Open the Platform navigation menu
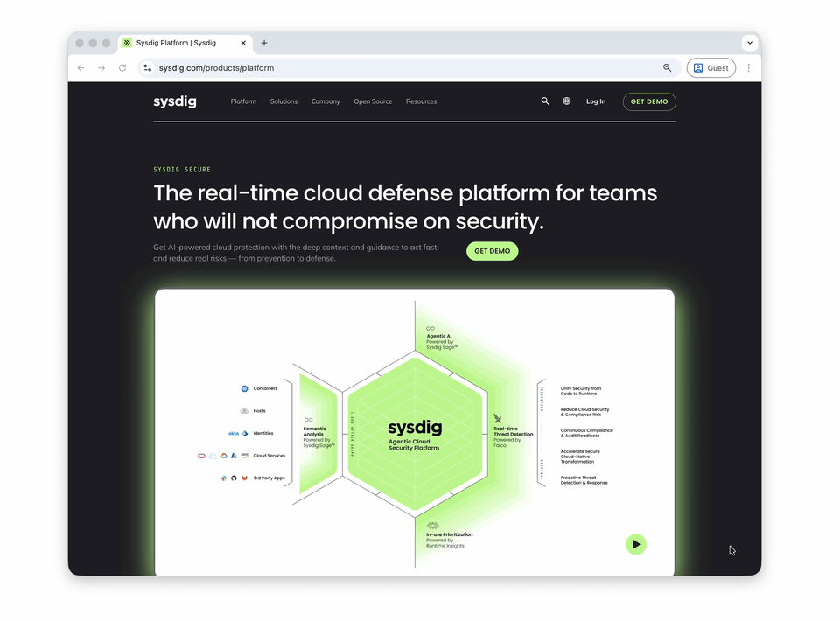The image size is (840, 621). pos(243,101)
